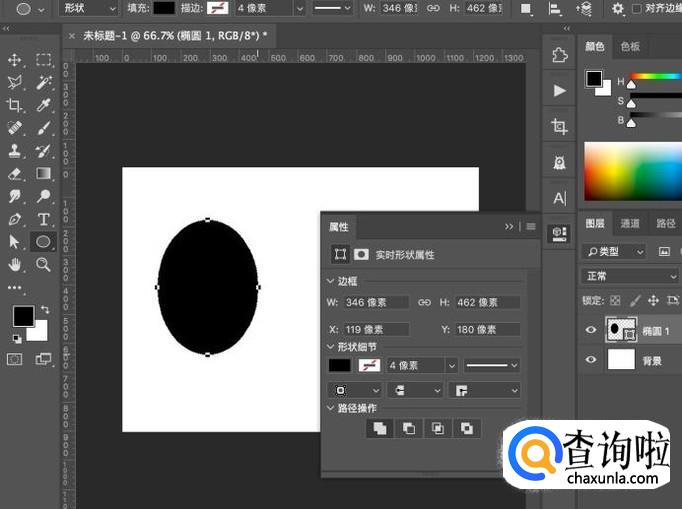The width and height of the screenshot is (682, 509).
Task: Select the Zoom magnifier tool
Action: (x=44, y=264)
